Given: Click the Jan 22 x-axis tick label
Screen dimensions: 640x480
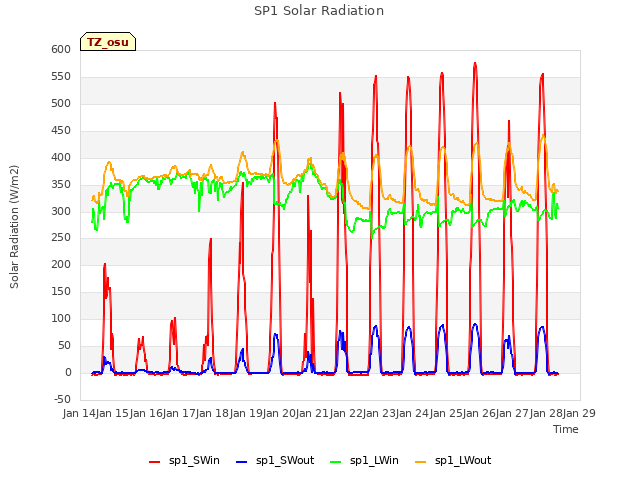Looking at the screenshot, I should 346,413.
